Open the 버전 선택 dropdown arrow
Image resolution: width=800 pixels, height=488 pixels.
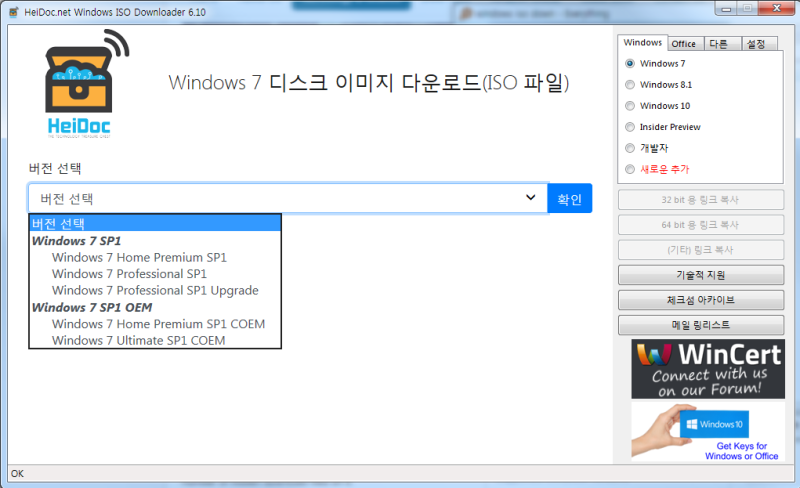pos(531,198)
